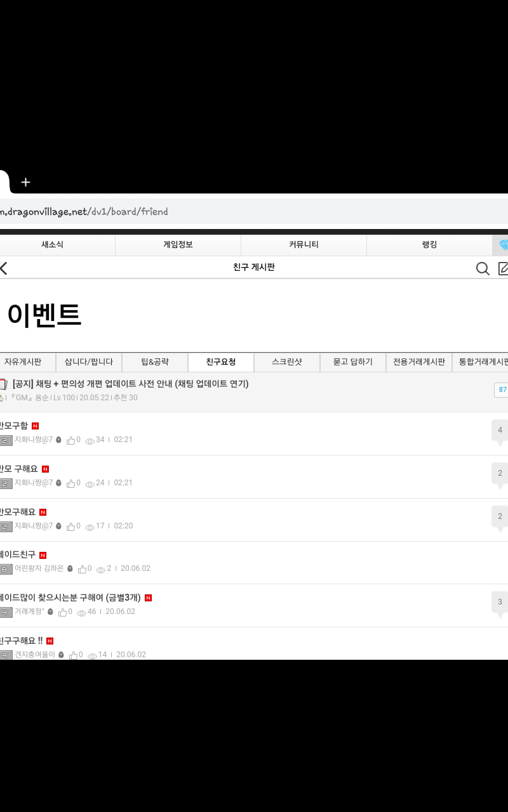The height and width of the screenshot is (812, 508).
Task: Open the 채팅 업데이트 notice post
Action: [x=130, y=384]
